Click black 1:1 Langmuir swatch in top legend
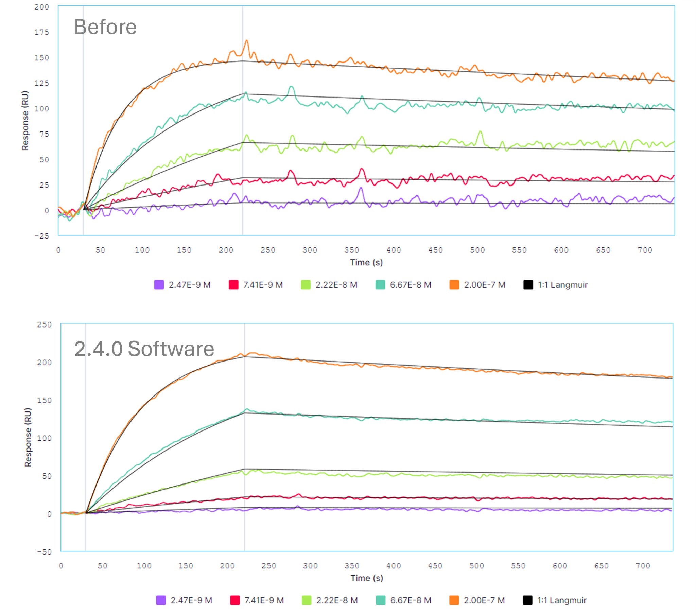 click(528, 285)
